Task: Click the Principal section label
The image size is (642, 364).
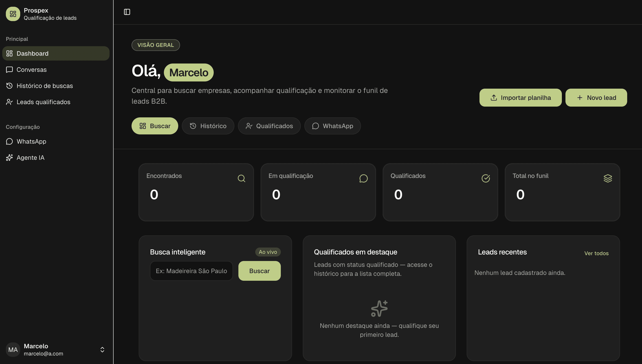Action: coord(17,39)
